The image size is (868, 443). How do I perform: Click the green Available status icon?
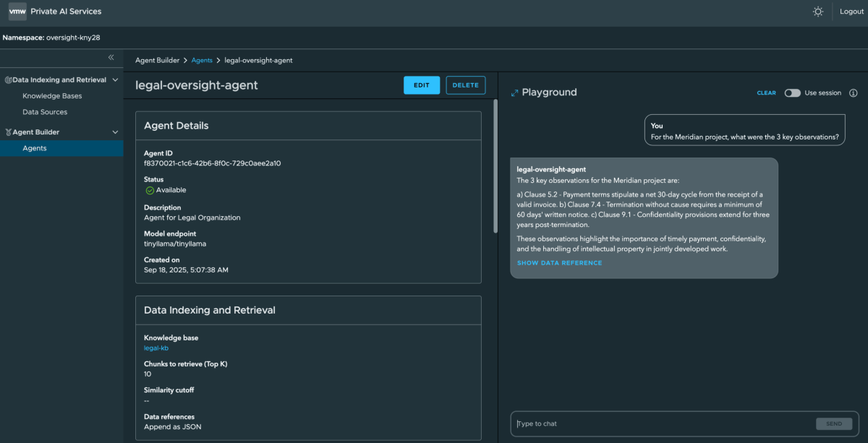(150, 190)
